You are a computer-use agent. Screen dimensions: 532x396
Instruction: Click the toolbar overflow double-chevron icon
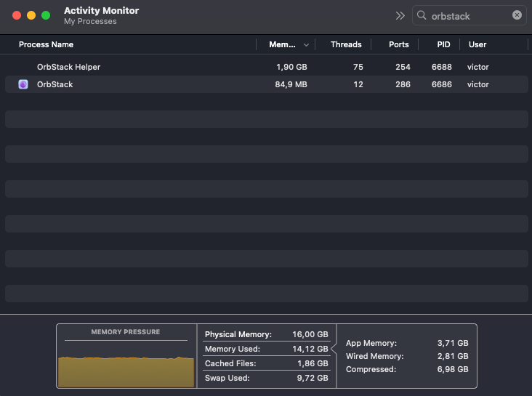400,15
